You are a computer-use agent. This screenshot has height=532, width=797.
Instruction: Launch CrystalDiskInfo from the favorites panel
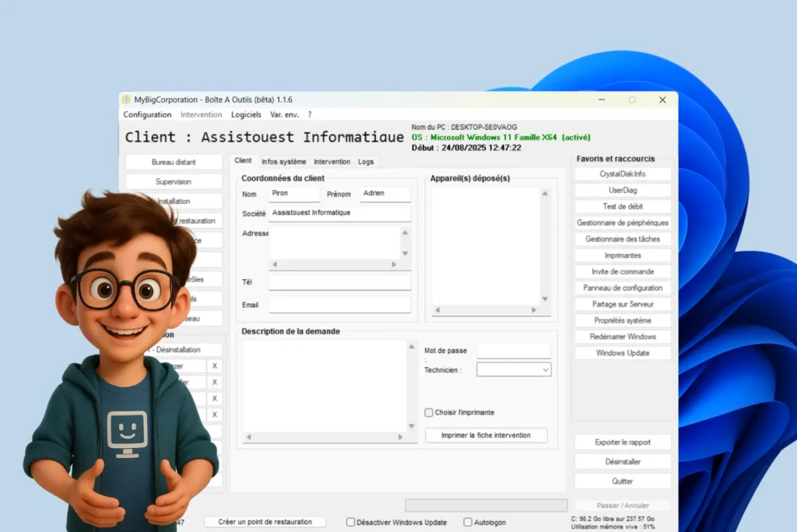[622, 173]
